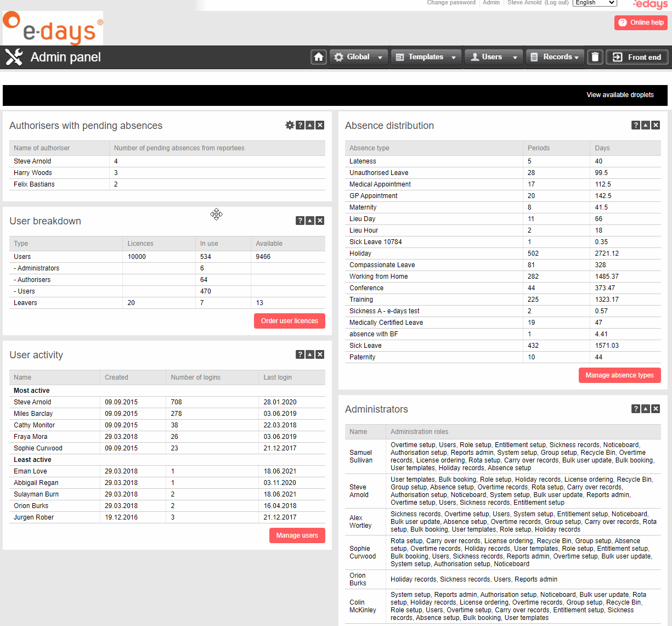Open the Templates dropdown
The image size is (672, 626).
tap(426, 57)
